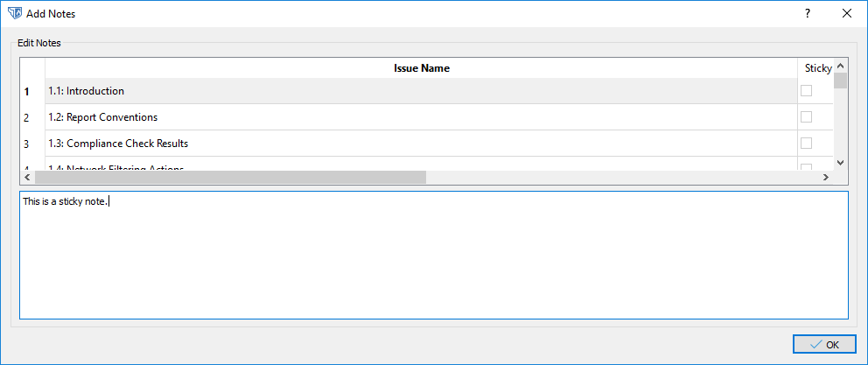
Task: Click the horizontal scrollbar thumb
Action: pos(230,177)
